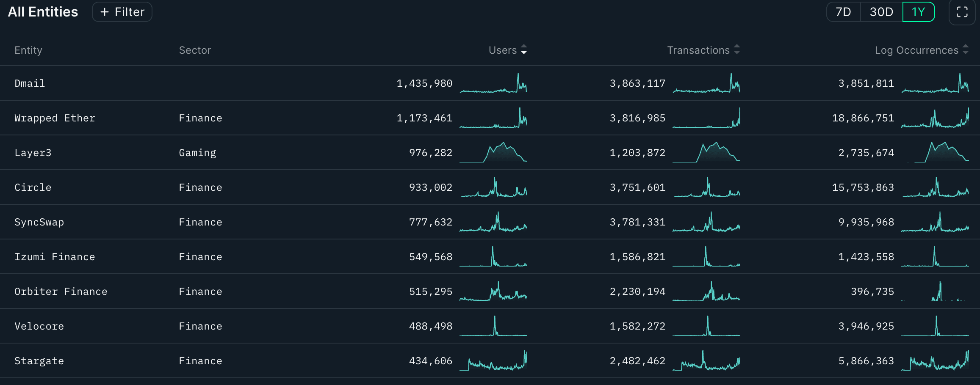980x385 pixels.
Task: Switch to the 7D time range
Action: tap(842, 12)
